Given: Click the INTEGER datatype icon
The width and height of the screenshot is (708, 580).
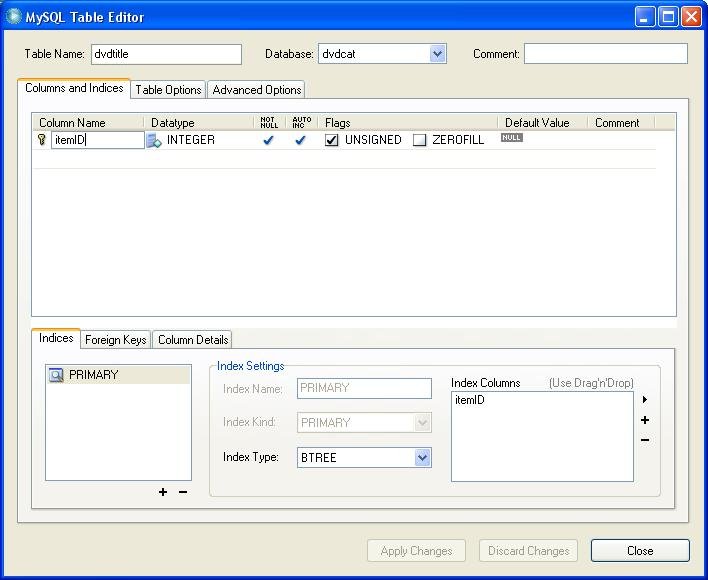Looking at the screenshot, I should pyautogui.click(x=154, y=140).
